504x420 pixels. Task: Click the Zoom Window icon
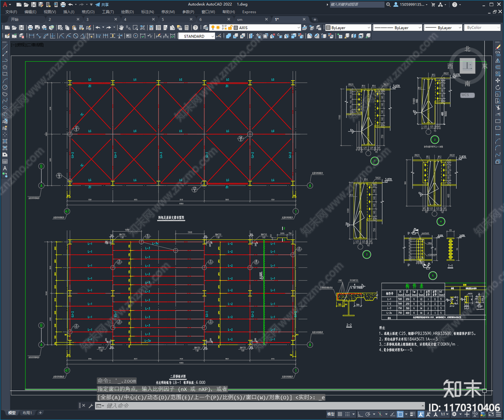tap(135, 28)
